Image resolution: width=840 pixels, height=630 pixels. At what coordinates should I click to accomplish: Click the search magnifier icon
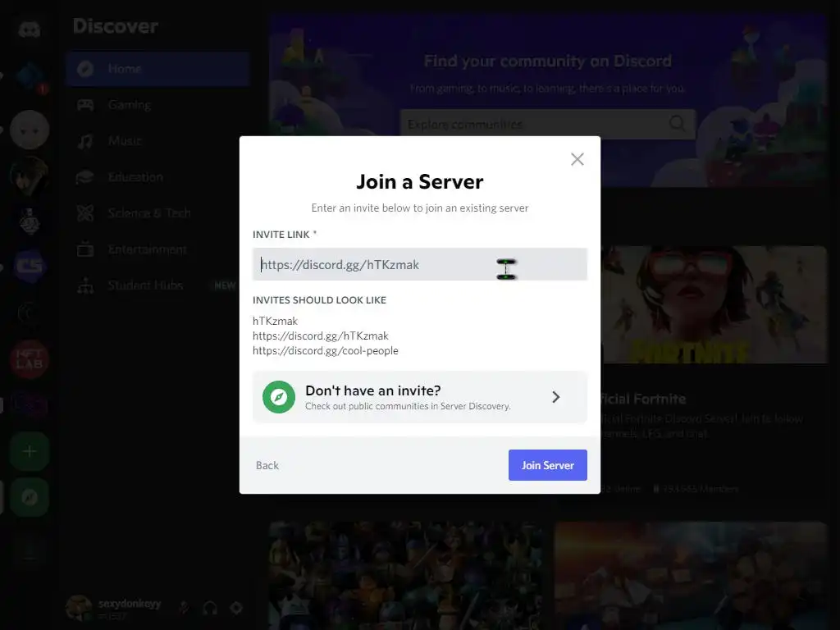tap(677, 123)
